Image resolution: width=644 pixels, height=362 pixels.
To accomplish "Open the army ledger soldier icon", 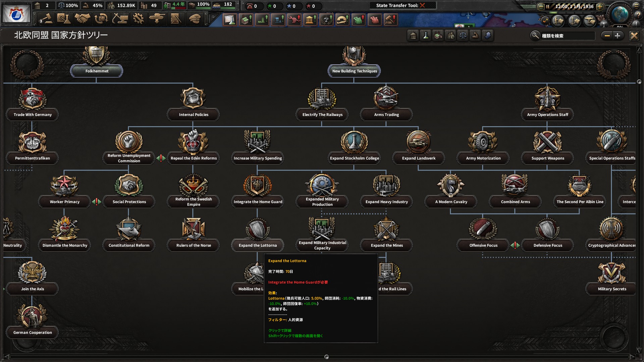I will tap(558, 21).
